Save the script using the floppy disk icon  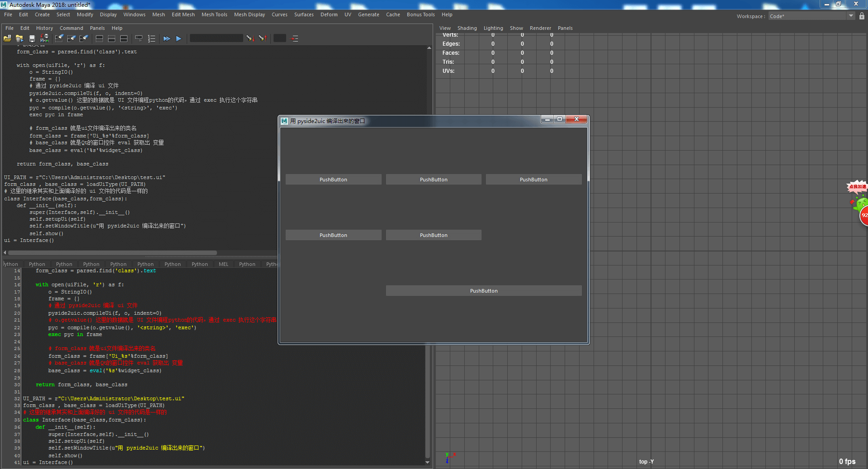point(32,38)
